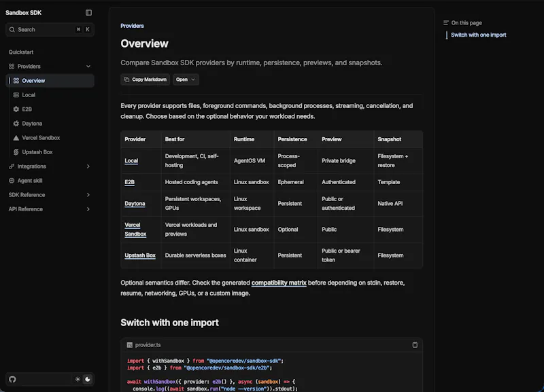
Task: Click the Overview grid icon in sidebar
Action: tap(16, 81)
